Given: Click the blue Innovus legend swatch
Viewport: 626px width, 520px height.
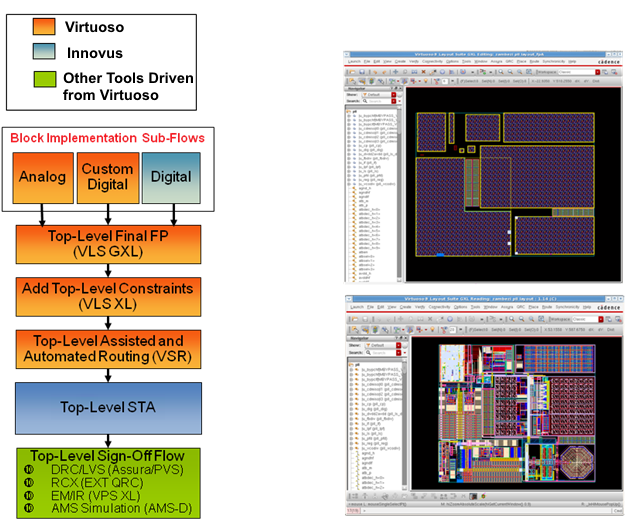Looking at the screenshot, I should [44, 52].
